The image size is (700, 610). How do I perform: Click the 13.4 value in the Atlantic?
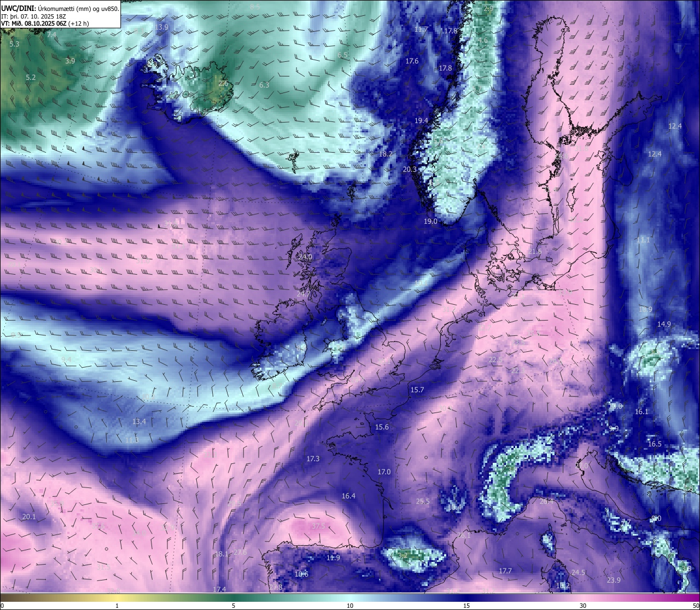pyautogui.click(x=139, y=422)
